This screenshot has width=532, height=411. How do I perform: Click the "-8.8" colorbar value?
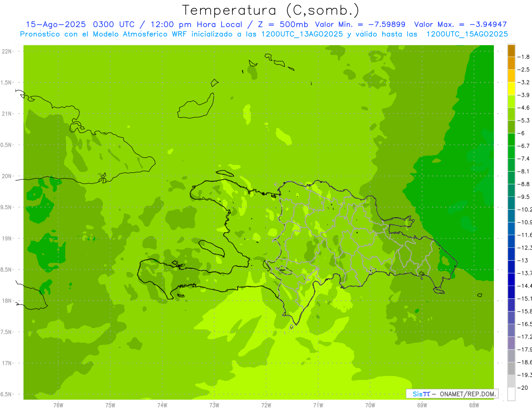coord(524,184)
